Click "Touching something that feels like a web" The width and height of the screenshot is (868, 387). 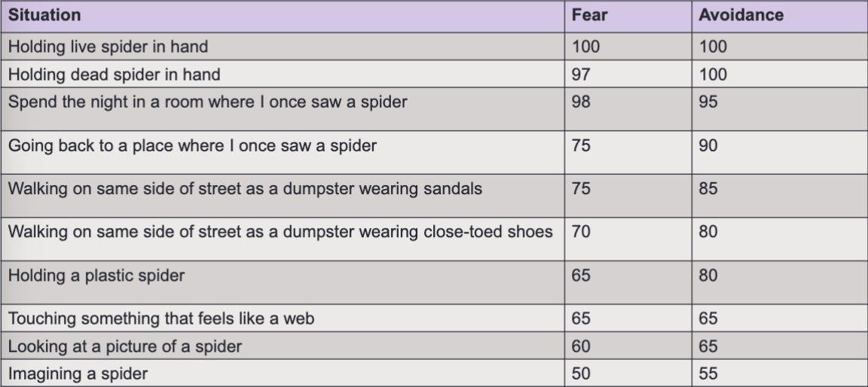point(160,318)
